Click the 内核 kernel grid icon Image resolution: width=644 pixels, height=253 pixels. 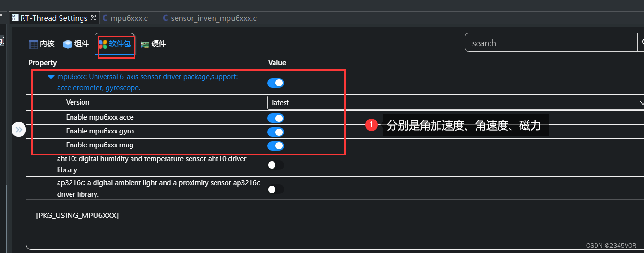coord(33,44)
